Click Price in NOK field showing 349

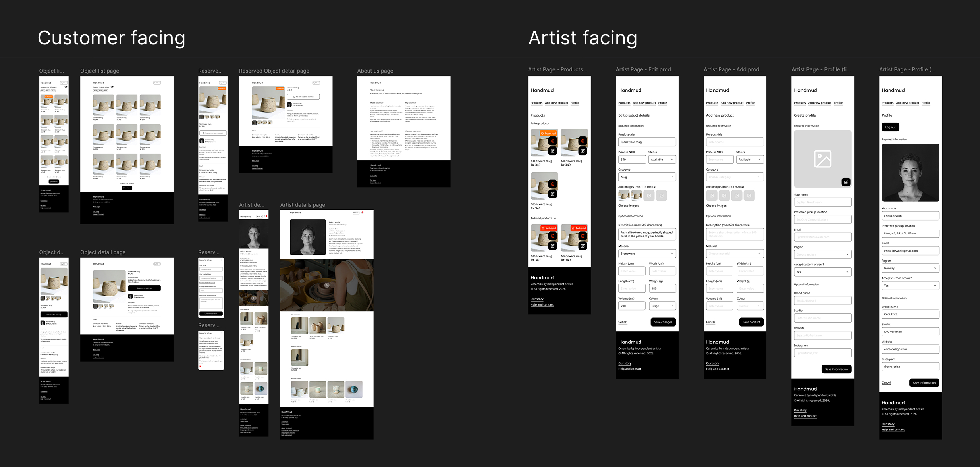pyautogui.click(x=632, y=160)
